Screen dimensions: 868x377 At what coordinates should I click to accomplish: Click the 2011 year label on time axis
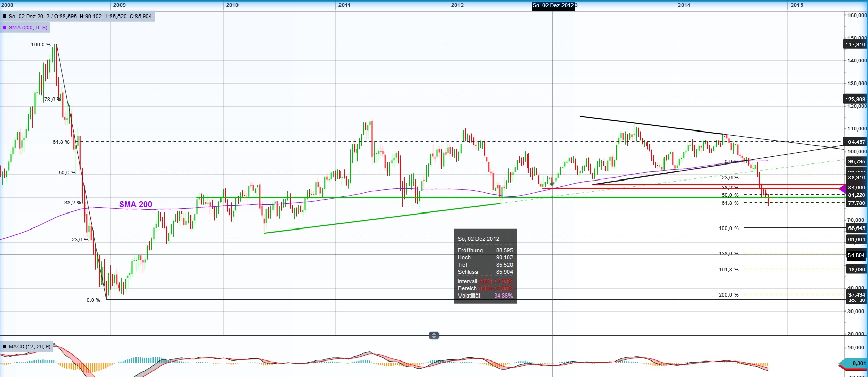tap(344, 5)
